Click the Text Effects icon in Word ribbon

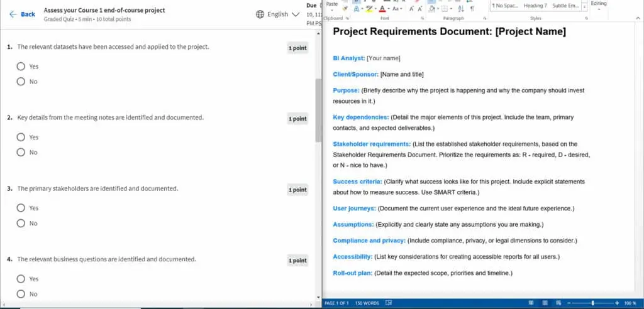coord(357,9)
